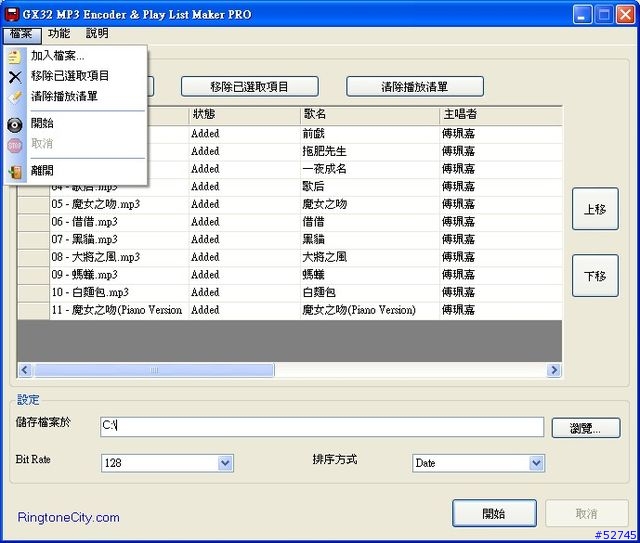Click the horizontal scrollbar left arrow
The height and width of the screenshot is (543, 640).
click(24, 370)
